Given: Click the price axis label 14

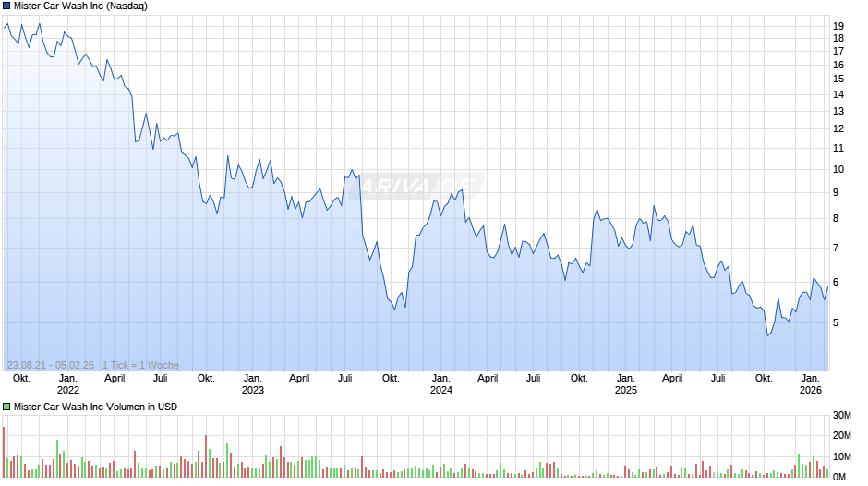Looking at the screenshot, I should click(838, 95).
